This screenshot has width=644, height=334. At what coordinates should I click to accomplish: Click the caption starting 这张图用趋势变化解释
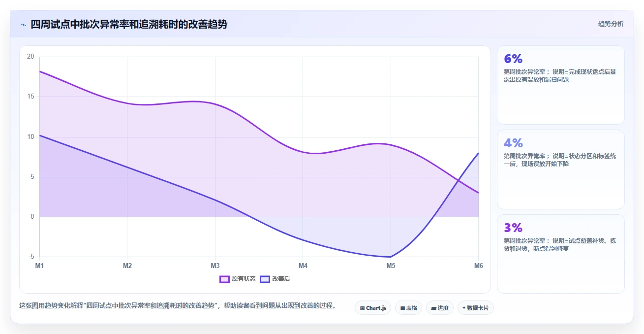coord(178,305)
